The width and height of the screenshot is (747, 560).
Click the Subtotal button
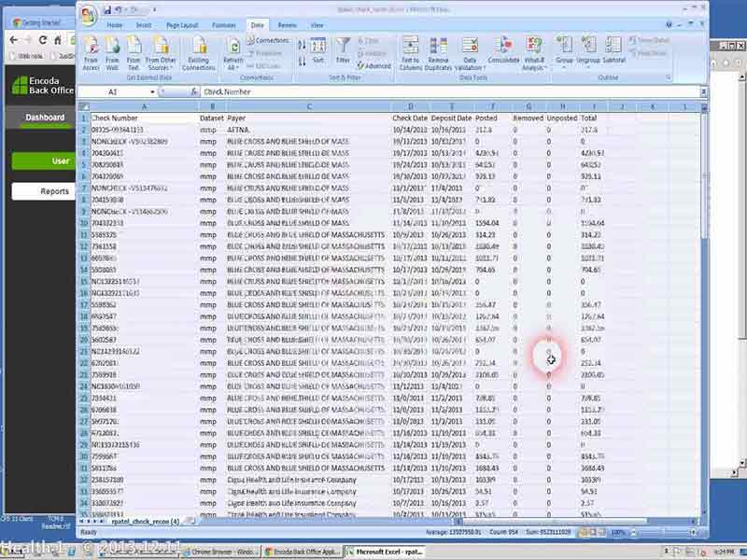[613, 50]
